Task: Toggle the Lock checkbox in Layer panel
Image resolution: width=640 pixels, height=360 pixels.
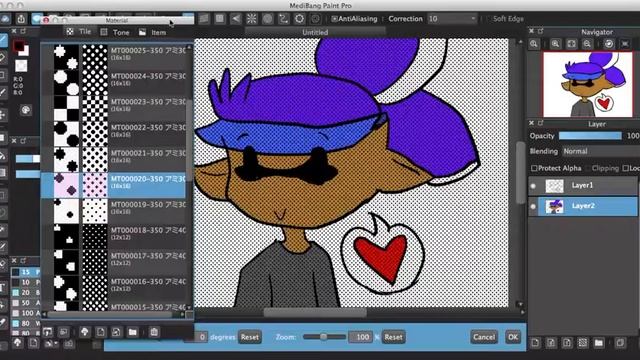Action: click(626, 168)
